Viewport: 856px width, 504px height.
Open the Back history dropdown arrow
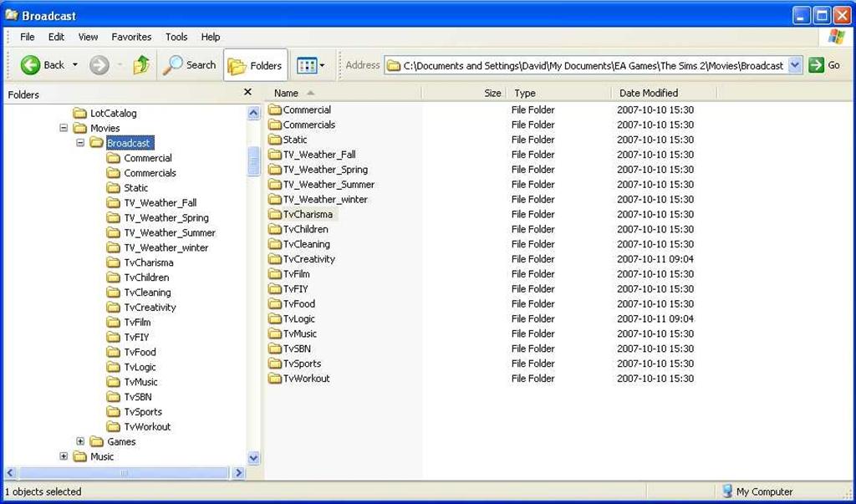(x=74, y=65)
